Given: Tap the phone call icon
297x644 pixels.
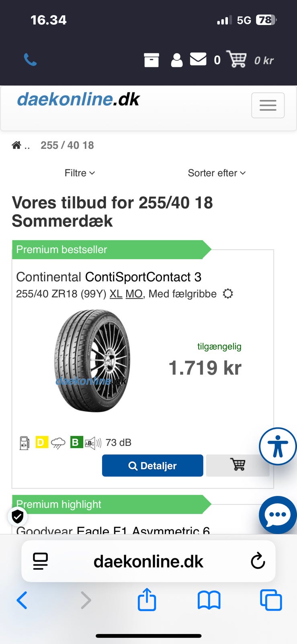Looking at the screenshot, I should [x=30, y=60].
